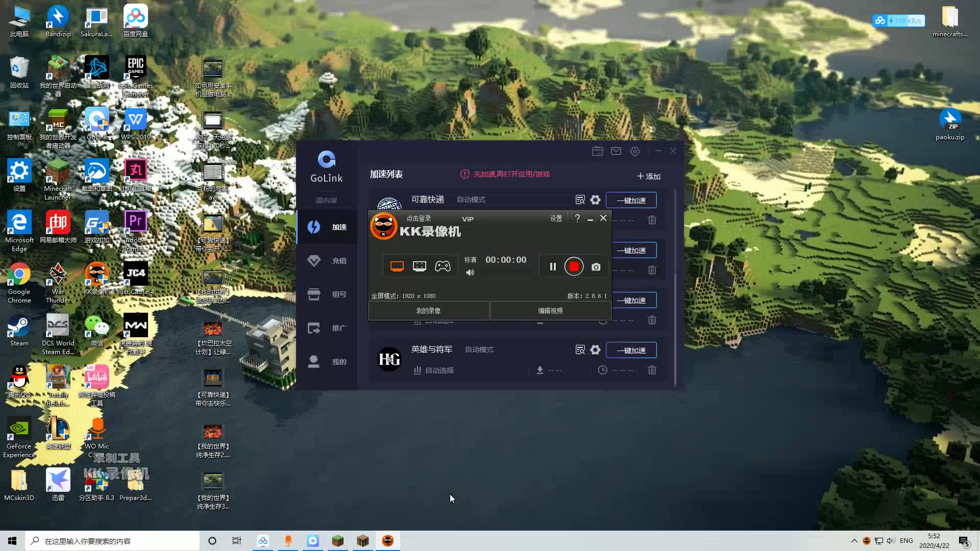This screenshot has width=980, height=551.
Task: Select fullscreen recording mode in KK录像机
Action: pyautogui.click(x=396, y=266)
